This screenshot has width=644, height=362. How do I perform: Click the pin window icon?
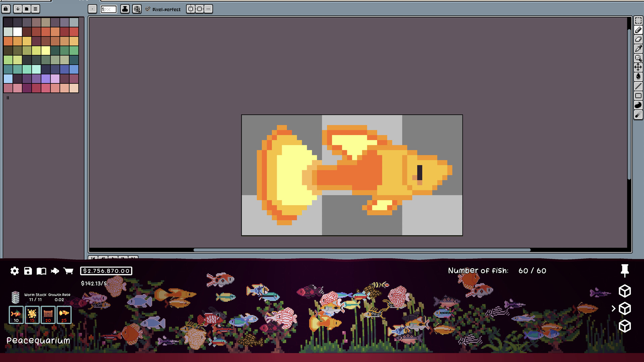(625, 270)
